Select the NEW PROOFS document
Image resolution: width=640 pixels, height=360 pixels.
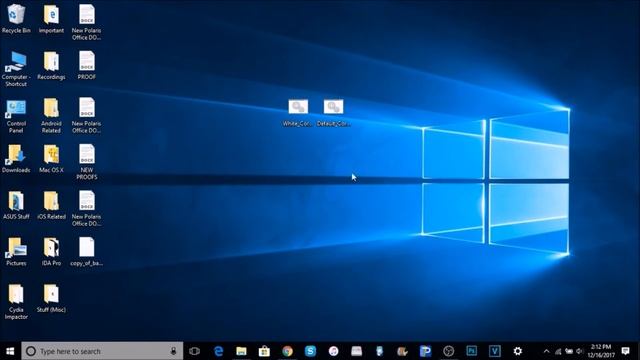[87, 162]
